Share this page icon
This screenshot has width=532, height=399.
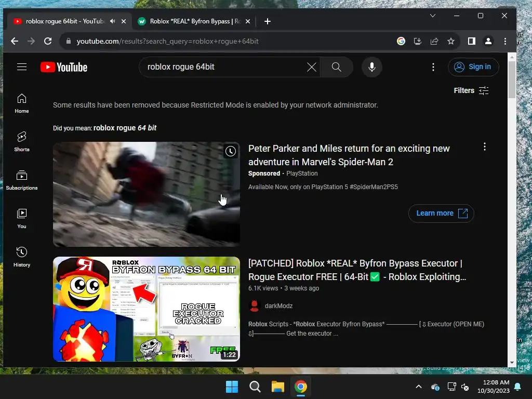click(x=434, y=41)
